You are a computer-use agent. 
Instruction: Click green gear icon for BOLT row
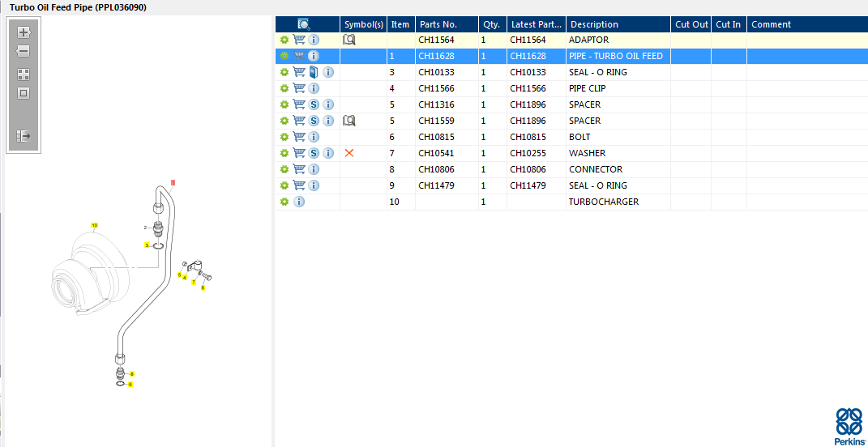click(284, 137)
